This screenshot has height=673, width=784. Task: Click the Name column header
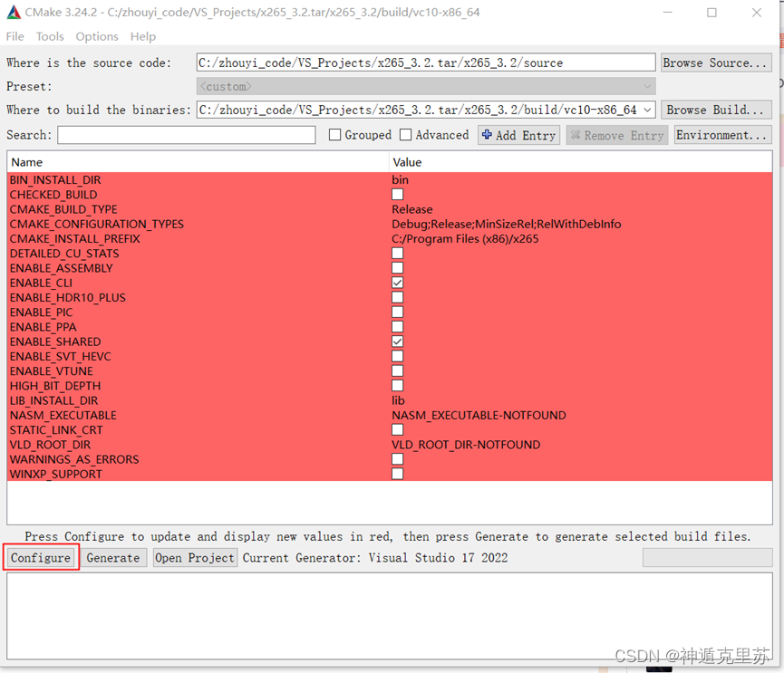[x=198, y=162]
